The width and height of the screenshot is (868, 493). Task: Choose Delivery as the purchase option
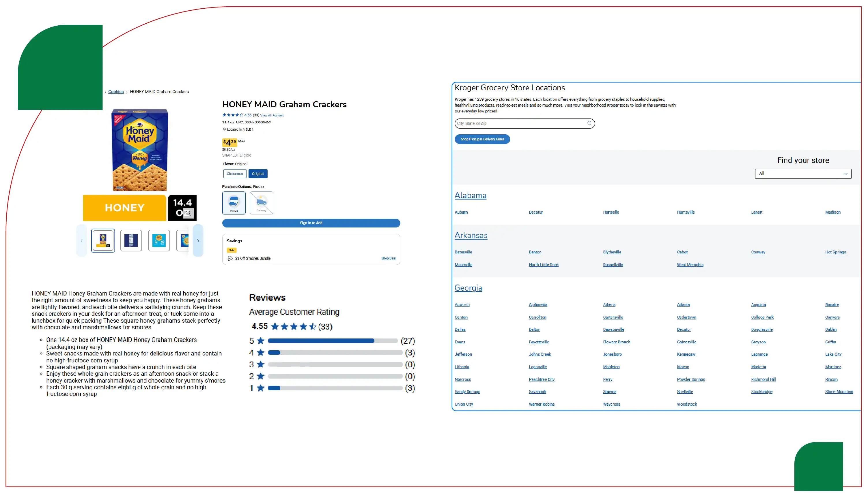(x=261, y=203)
